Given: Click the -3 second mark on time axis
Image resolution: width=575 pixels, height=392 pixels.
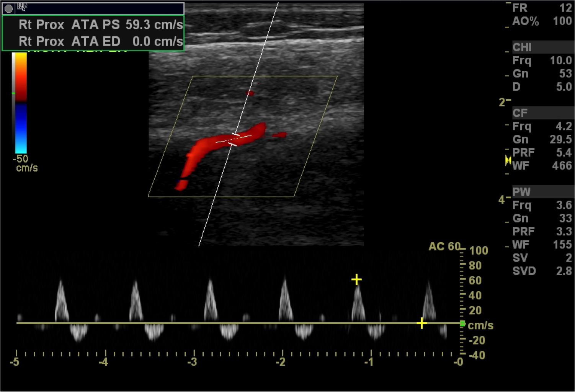Looking at the screenshot, I should pos(193,362).
